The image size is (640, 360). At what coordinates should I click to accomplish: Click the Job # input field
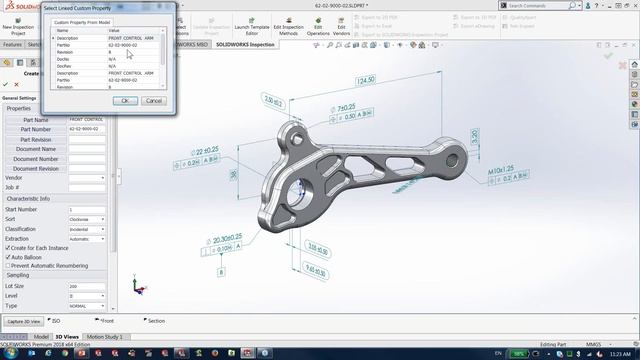[87, 188]
